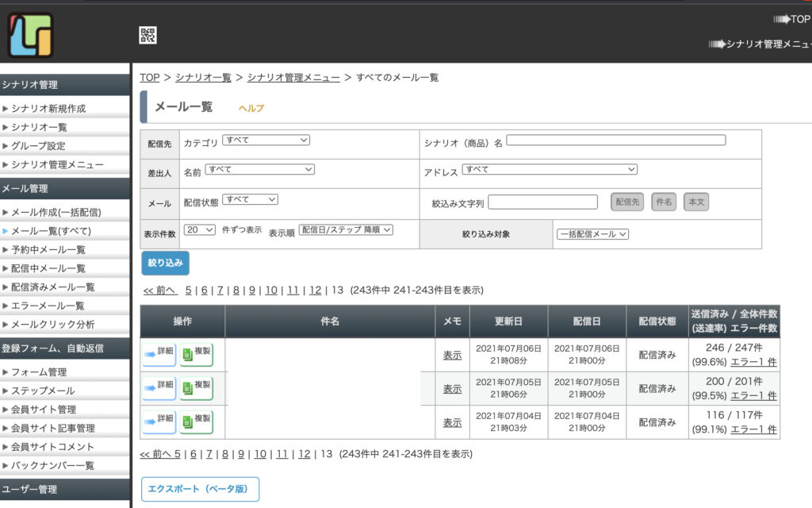Click the エクスポート（ベータ版） button
Screen dimensions: 812x508
200,489
